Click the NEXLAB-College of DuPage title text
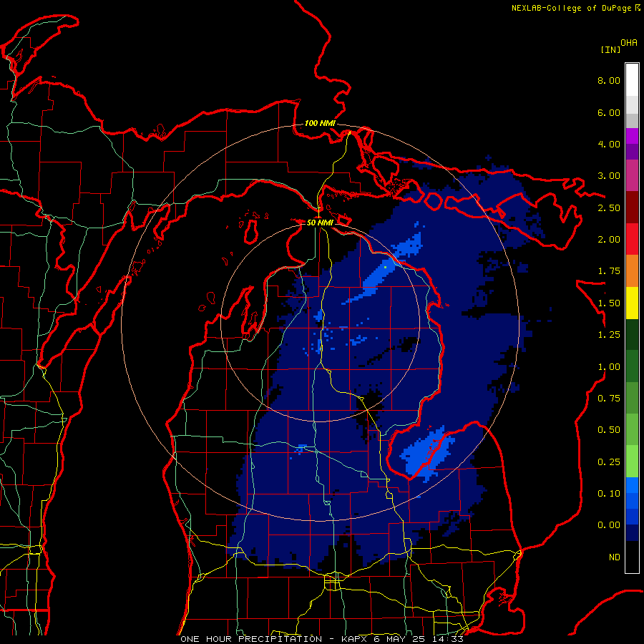This screenshot has height=644, width=644. 572,8
